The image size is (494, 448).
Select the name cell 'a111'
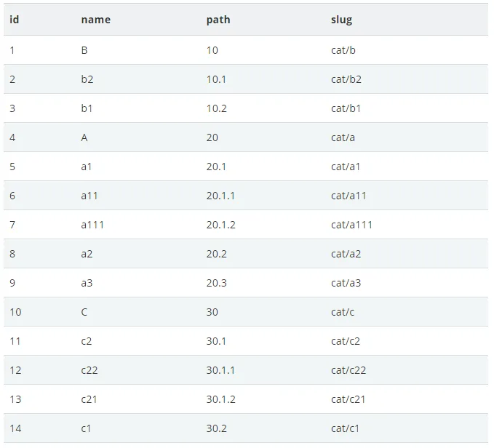coord(92,225)
